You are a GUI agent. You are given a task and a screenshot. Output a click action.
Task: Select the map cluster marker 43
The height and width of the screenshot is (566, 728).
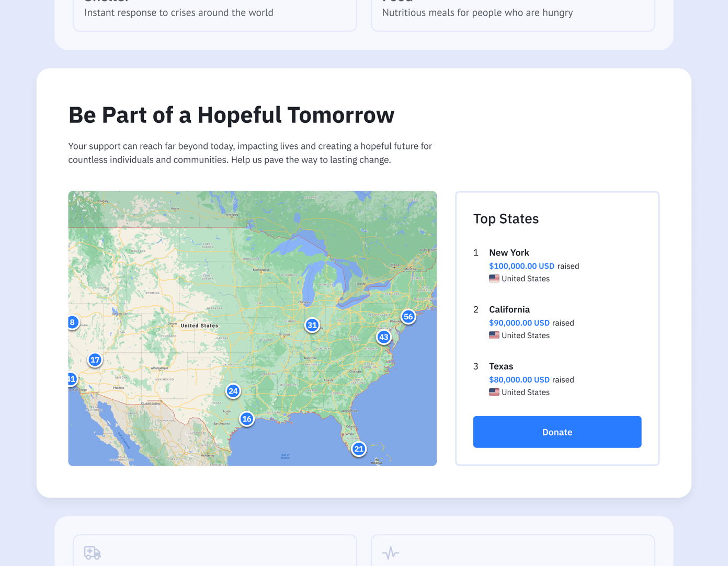coord(384,337)
